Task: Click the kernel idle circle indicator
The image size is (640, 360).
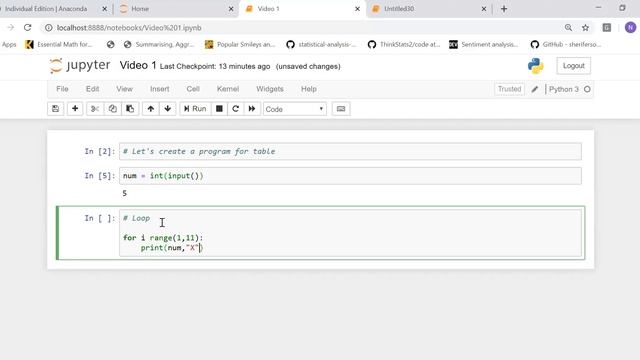Action: tap(587, 89)
